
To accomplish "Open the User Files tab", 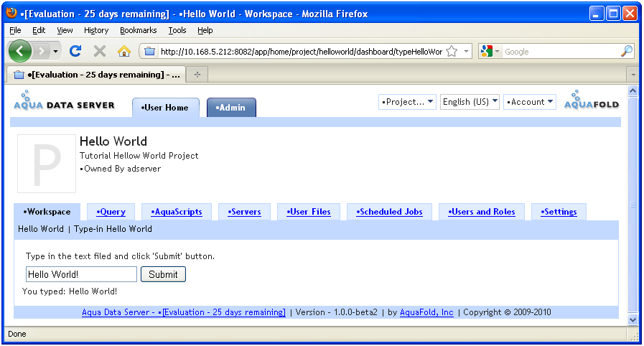I will (309, 212).
